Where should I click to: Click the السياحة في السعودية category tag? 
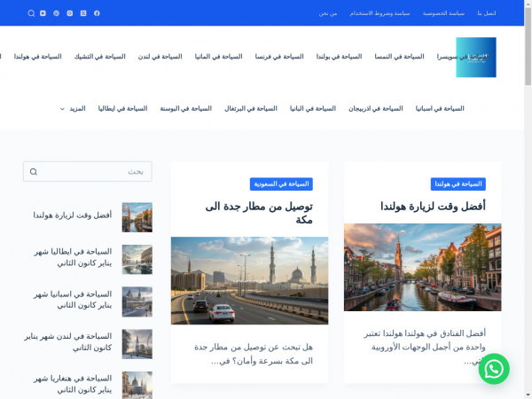tap(281, 184)
